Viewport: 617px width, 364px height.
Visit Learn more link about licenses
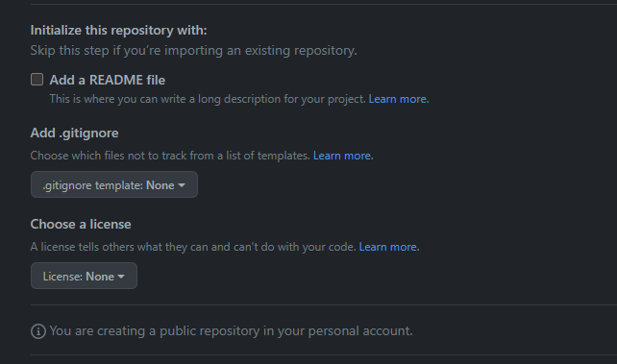click(389, 247)
